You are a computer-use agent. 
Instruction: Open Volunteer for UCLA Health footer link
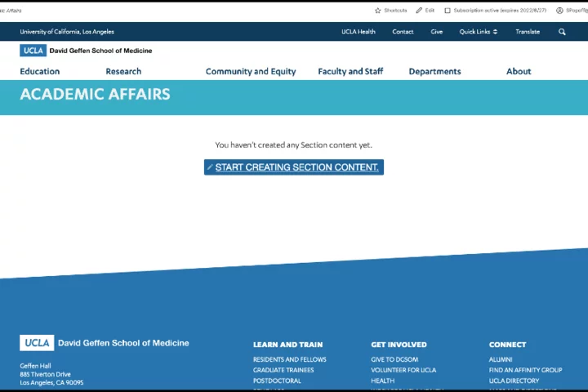click(403, 375)
